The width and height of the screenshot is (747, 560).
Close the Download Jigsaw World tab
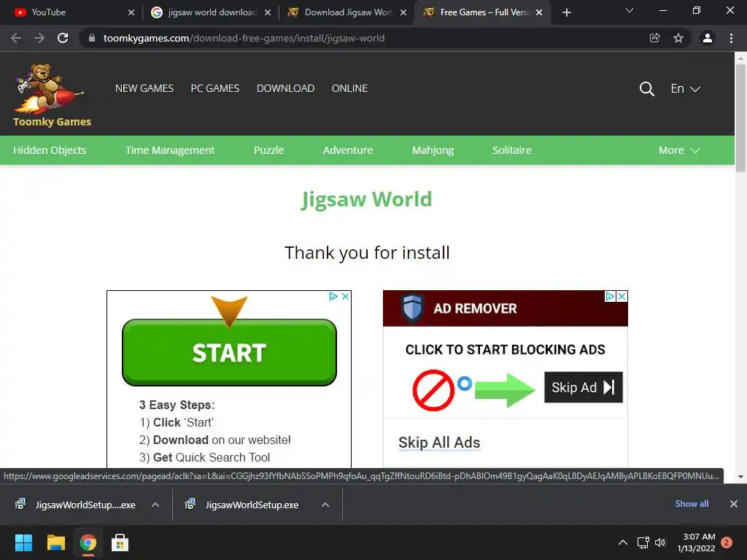point(403,12)
